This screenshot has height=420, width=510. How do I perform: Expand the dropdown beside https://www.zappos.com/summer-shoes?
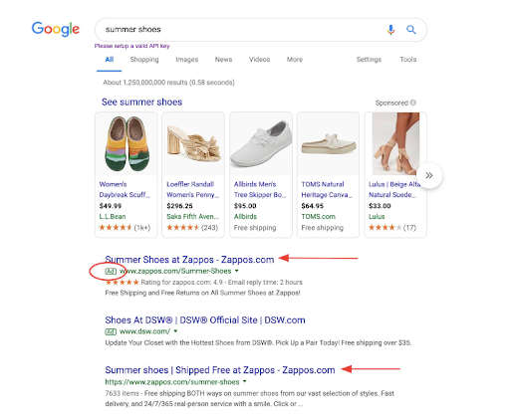(x=245, y=381)
